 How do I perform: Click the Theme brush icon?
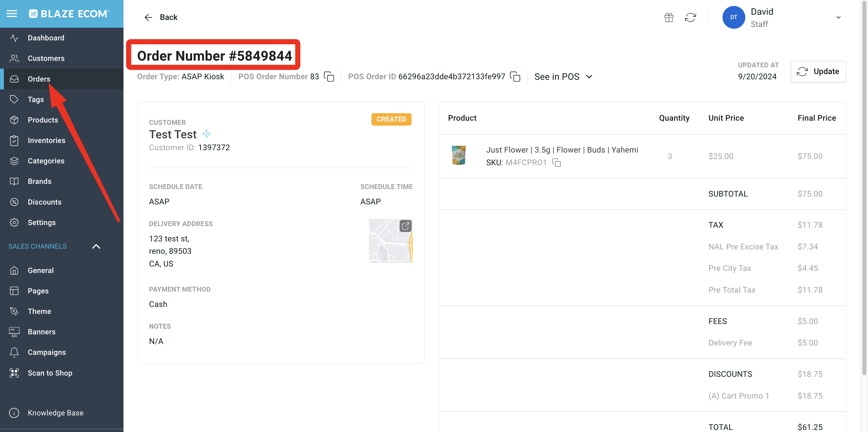click(x=14, y=311)
